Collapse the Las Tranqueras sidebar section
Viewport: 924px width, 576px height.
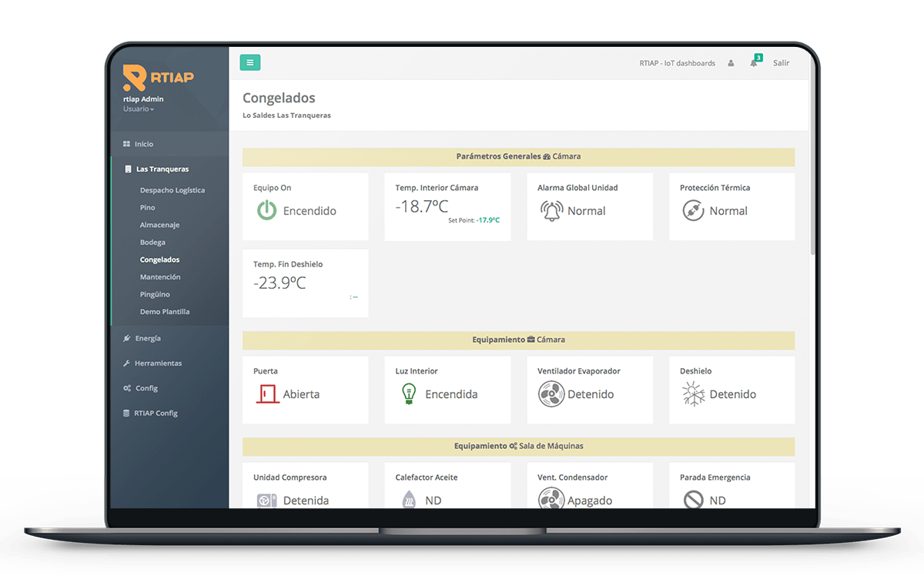coord(162,169)
